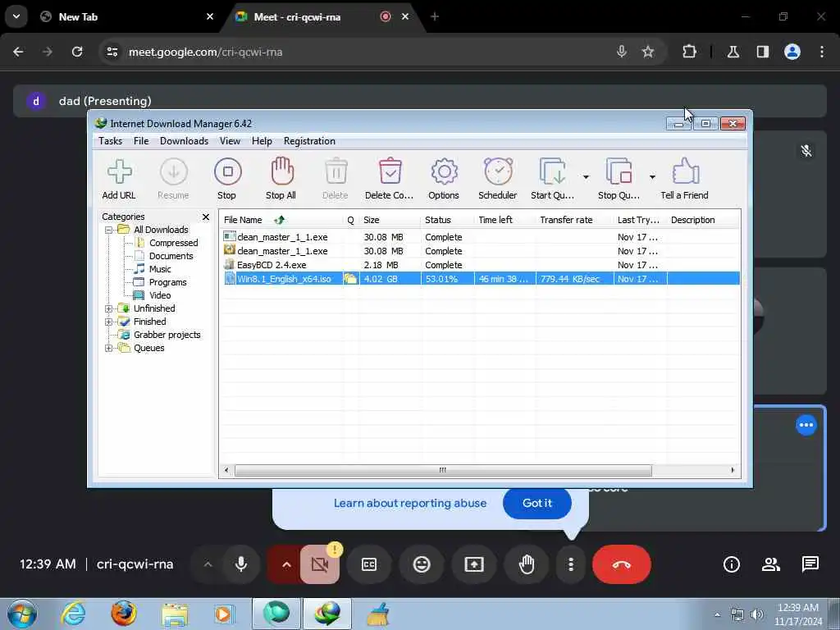The width and height of the screenshot is (840, 630).
Task: Click the Got it button
Action: pyautogui.click(x=536, y=503)
